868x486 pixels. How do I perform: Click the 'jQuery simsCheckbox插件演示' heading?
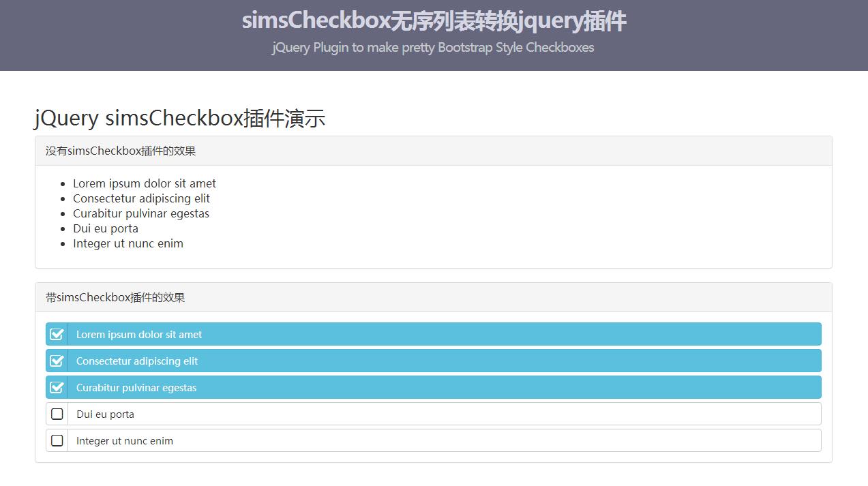coord(180,118)
